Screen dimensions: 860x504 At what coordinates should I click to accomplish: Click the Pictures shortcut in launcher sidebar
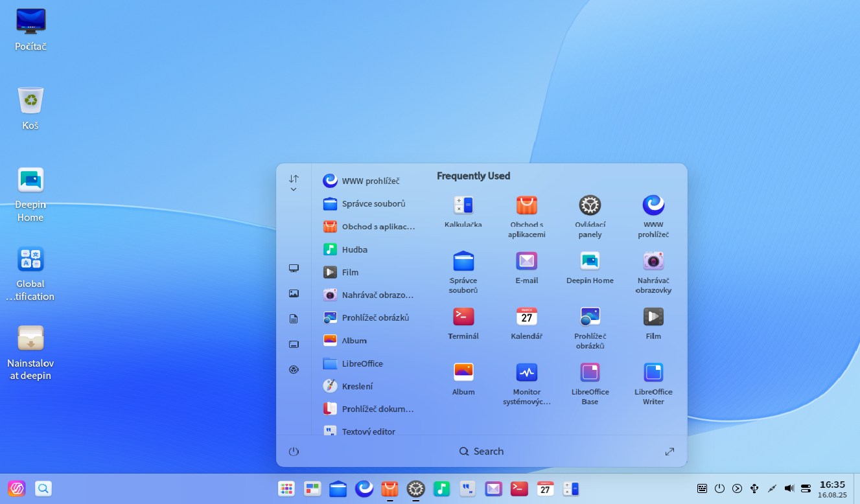[x=294, y=293]
